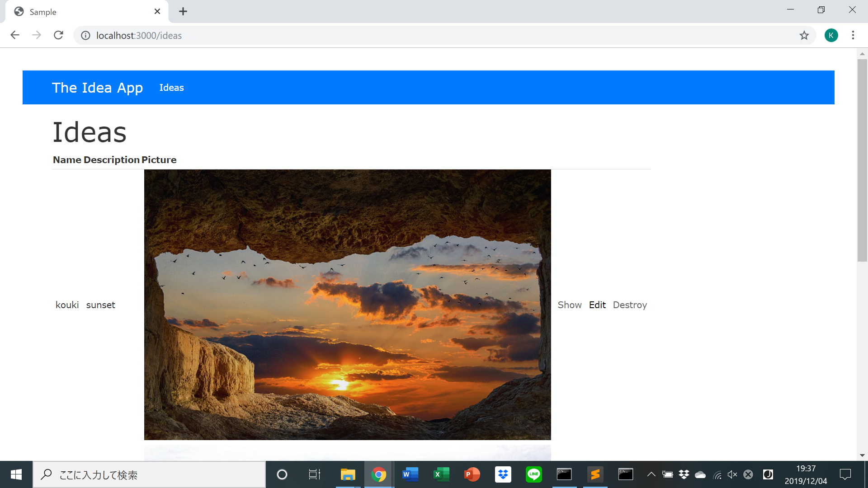Image resolution: width=868 pixels, height=488 pixels.
Task: Open Dropbox from the taskbar
Action: tap(503, 474)
